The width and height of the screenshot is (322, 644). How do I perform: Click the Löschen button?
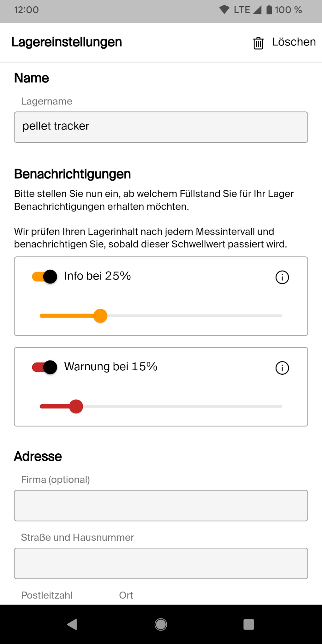pos(294,42)
